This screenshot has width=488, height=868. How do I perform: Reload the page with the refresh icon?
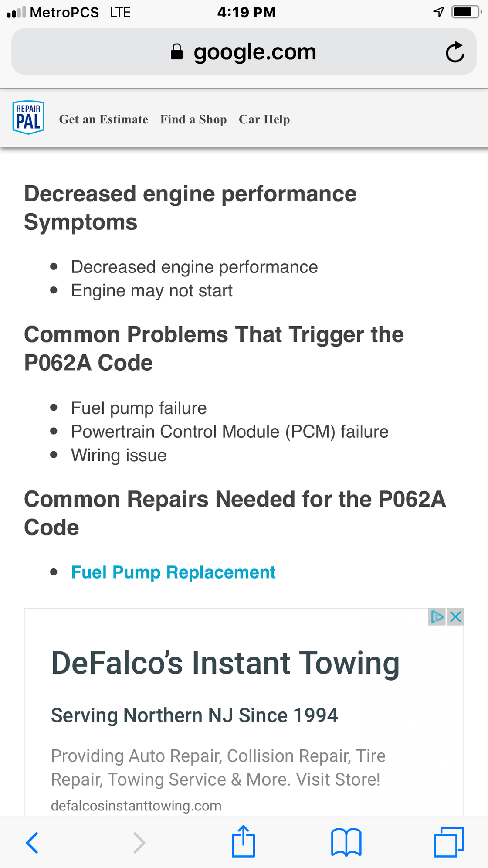point(455,52)
